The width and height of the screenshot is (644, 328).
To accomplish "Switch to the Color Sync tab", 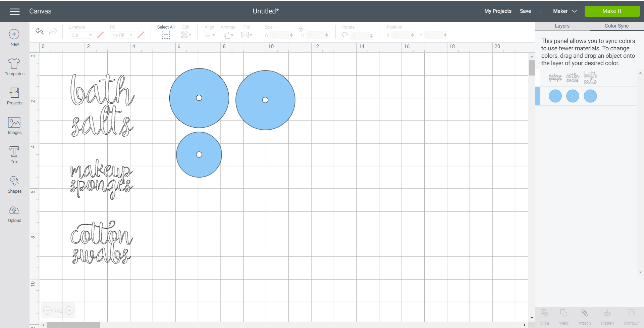I will click(616, 26).
